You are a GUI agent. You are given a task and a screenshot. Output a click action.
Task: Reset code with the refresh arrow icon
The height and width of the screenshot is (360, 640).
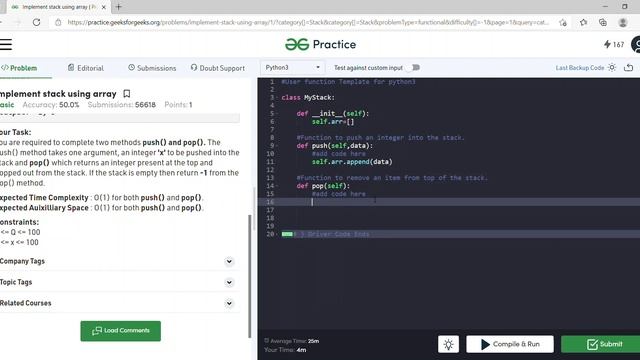pos(629,68)
